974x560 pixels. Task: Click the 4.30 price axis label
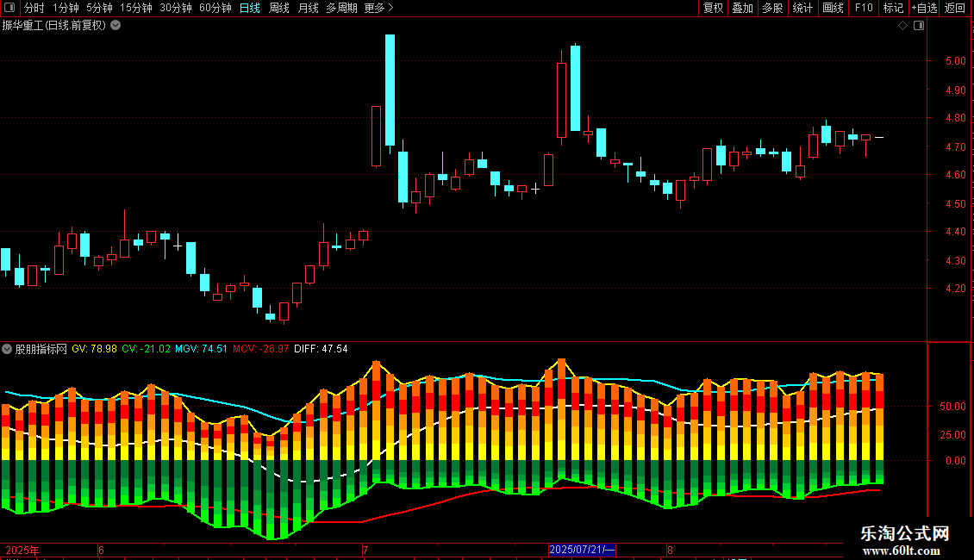(955, 261)
